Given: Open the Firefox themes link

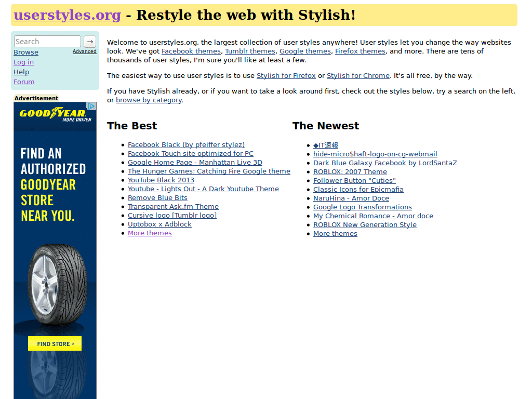Looking at the screenshot, I should coord(361,51).
